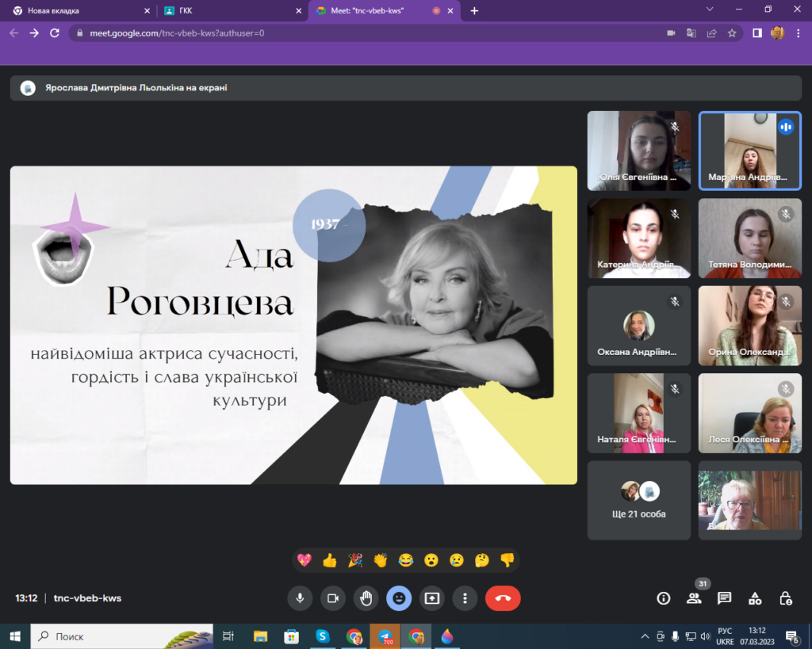Image resolution: width=812 pixels, height=649 pixels.
Task: Click the present screen button
Action: tap(431, 598)
